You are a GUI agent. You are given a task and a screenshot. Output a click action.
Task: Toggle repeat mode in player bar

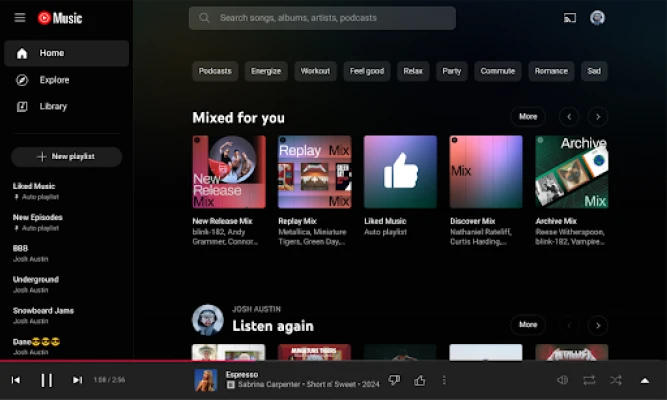[x=589, y=380]
